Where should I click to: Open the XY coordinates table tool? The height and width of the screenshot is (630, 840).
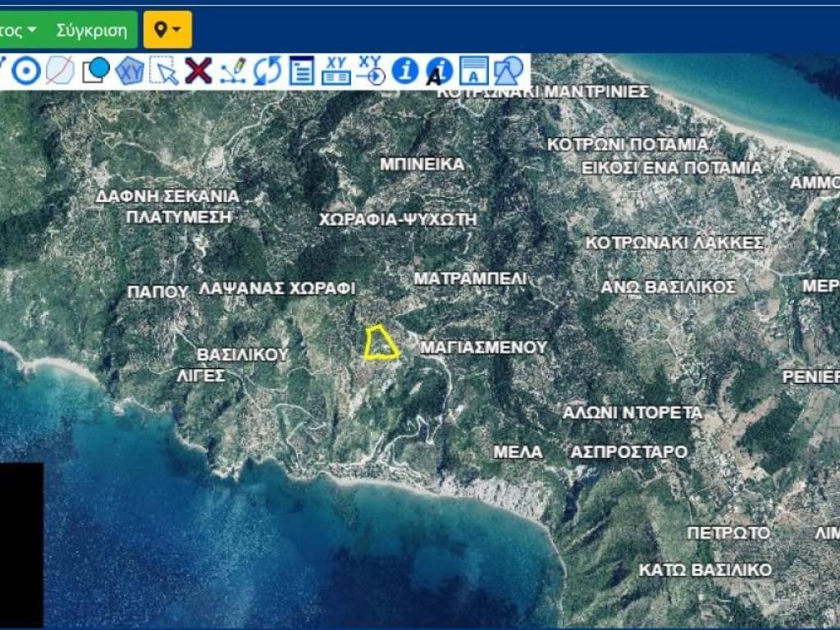(336, 71)
